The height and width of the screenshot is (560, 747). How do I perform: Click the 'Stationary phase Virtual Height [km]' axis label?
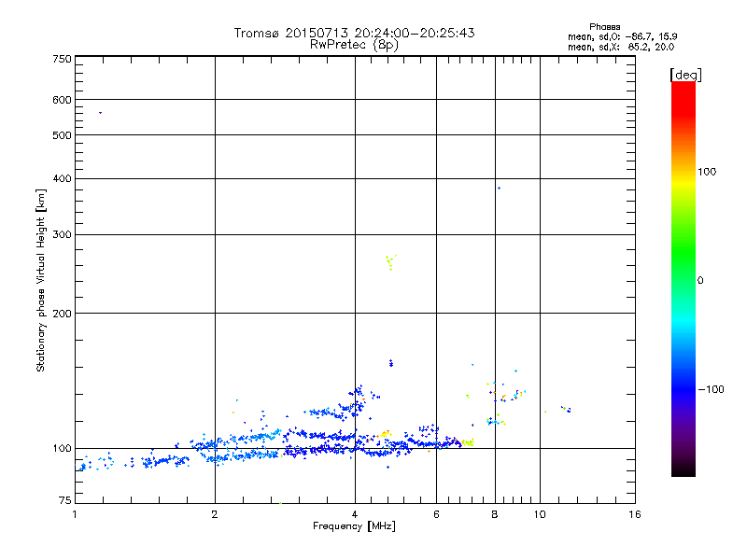(x=40, y=281)
